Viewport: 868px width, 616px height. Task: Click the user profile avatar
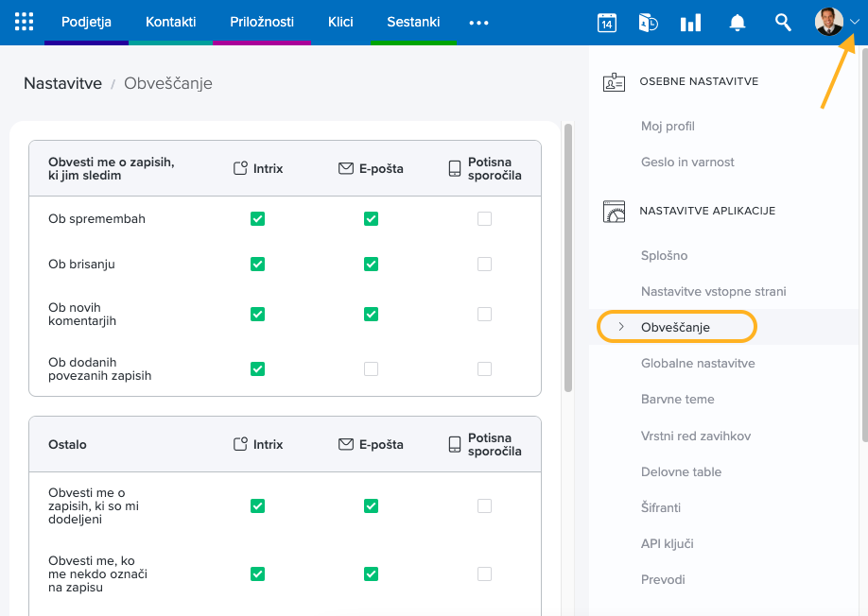coord(828,22)
